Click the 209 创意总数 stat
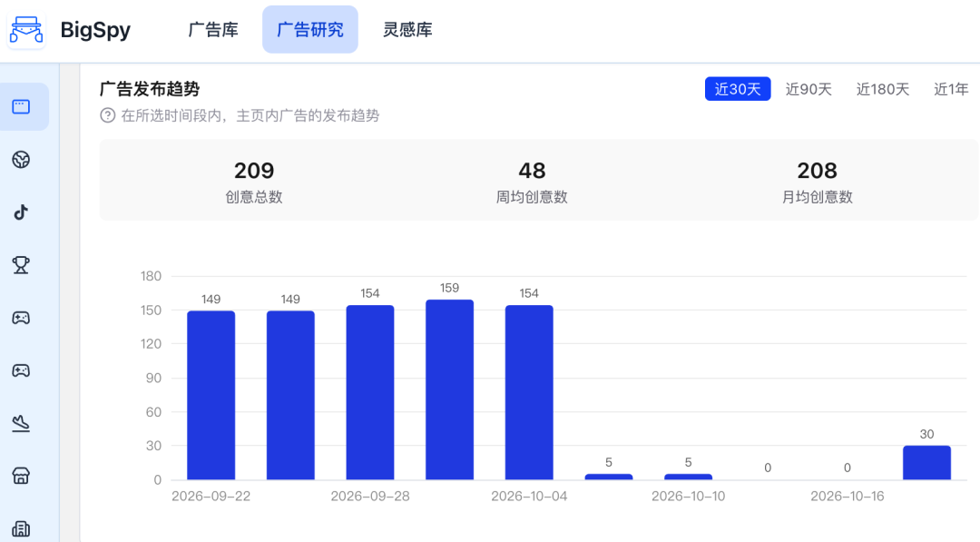The width and height of the screenshot is (980, 542). [254, 182]
